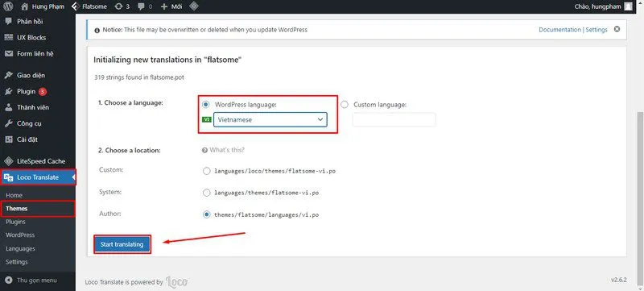Open the Themes submenu item
Screen dimensions: 644x291
point(17,209)
